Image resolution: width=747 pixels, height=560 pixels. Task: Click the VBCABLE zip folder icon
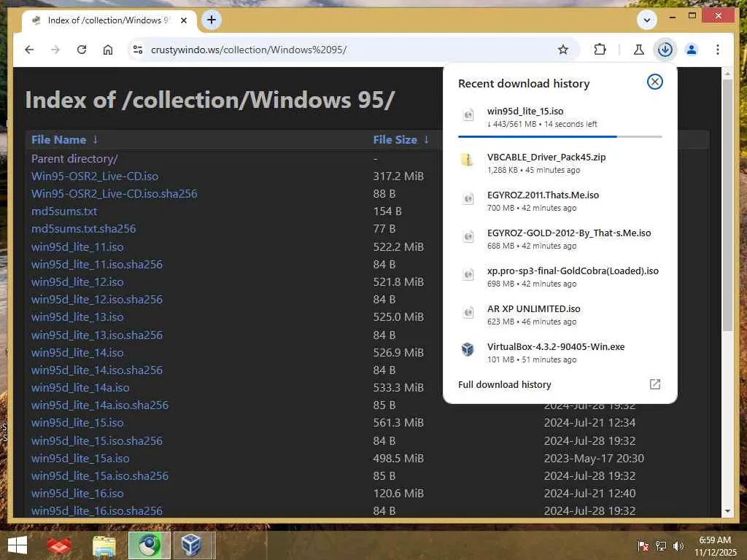point(468,160)
